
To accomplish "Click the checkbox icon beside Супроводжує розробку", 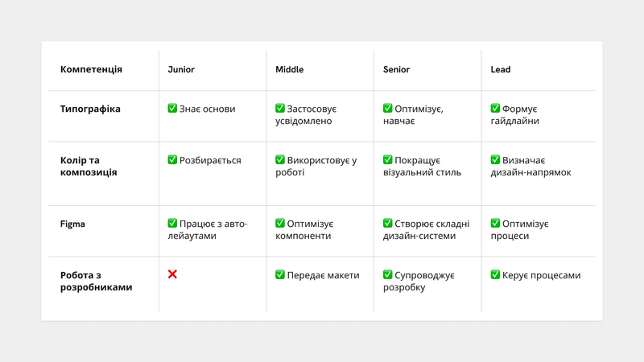I will [x=388, y=274].
